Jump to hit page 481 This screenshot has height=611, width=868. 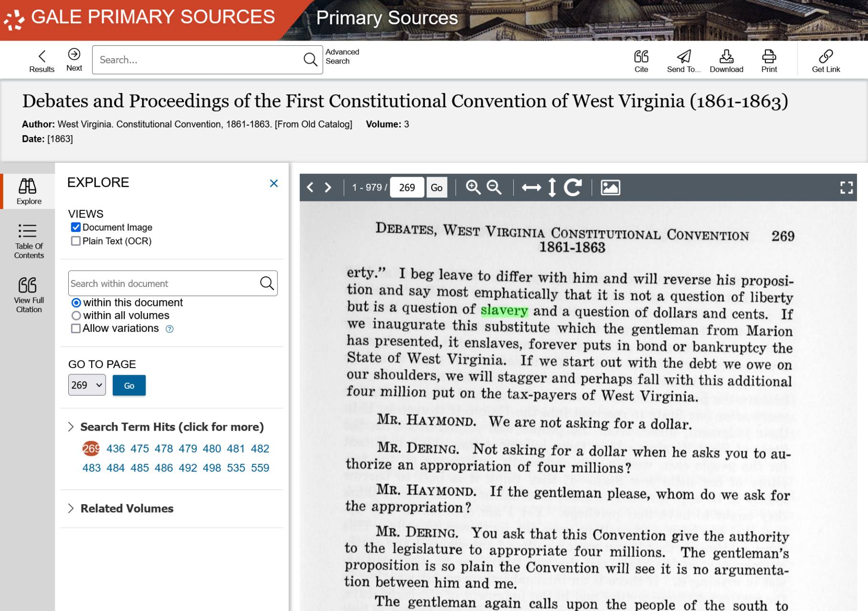236,449
